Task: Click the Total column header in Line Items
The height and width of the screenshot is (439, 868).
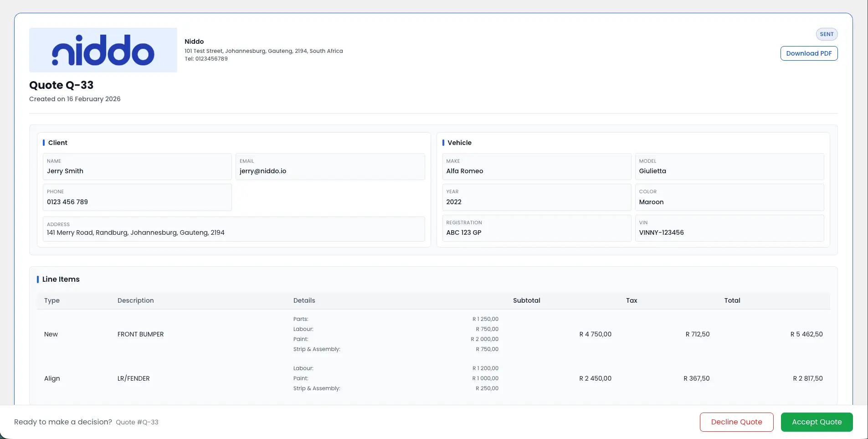Action: (x=732, y=300)
